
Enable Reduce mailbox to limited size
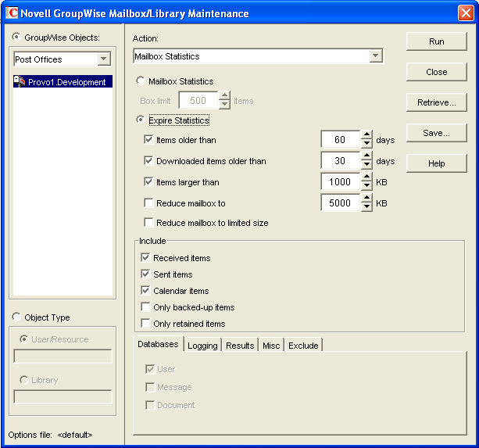[x=148, y=223]
